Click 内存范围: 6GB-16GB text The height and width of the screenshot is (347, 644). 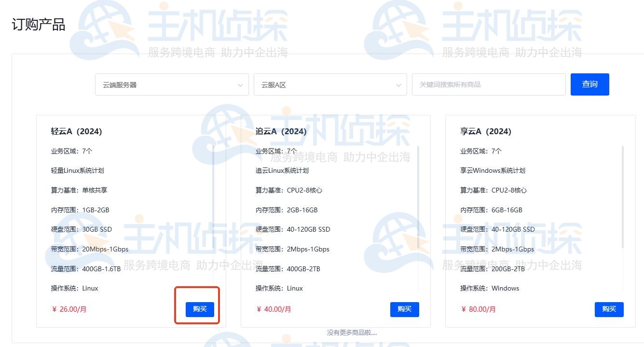[x=491, y=210]
